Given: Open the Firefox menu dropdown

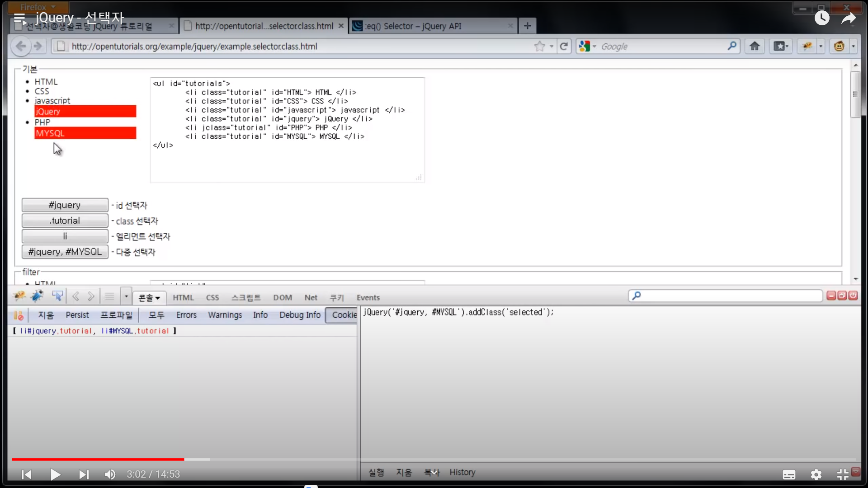Looking at the screenshot, I should tap(38, 7).
